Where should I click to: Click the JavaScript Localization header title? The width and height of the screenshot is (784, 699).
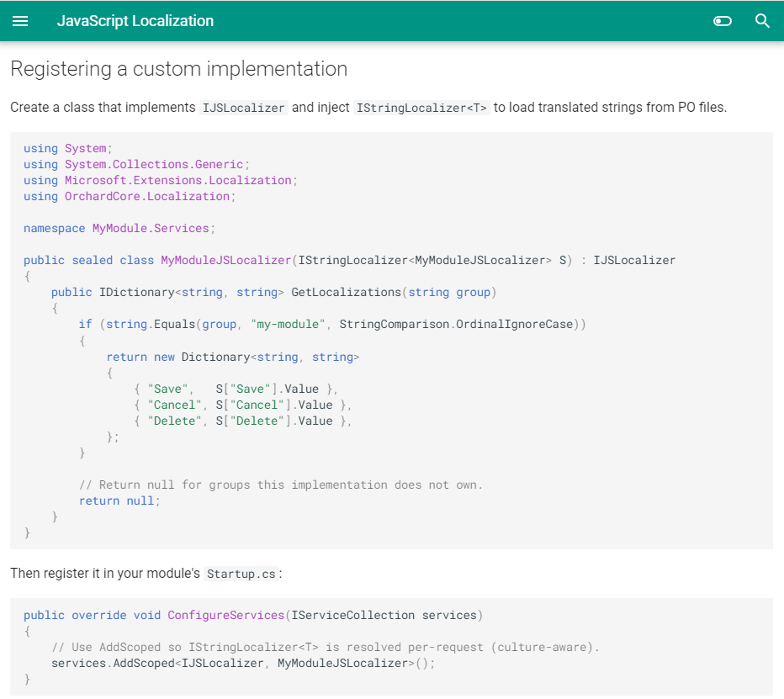coord(135,21)
